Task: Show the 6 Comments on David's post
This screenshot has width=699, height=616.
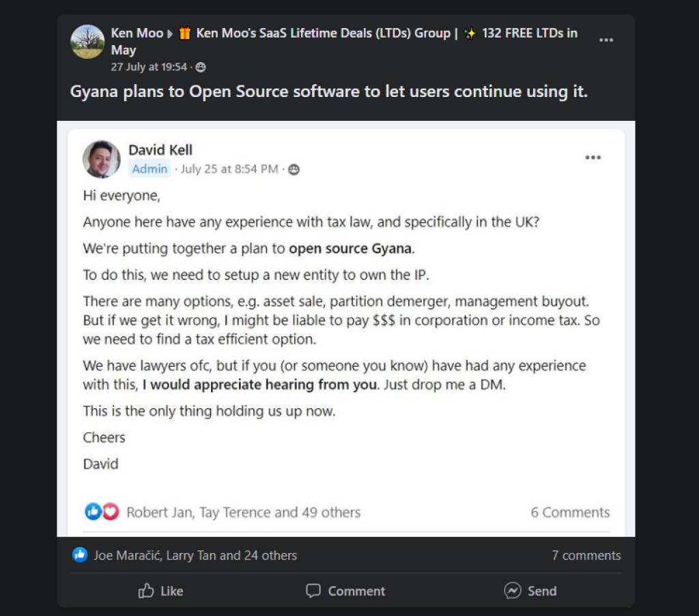Action: pos(570,512)
